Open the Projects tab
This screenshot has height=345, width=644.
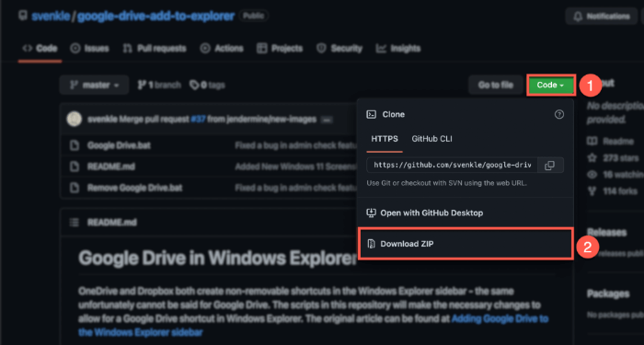point(280,49)
